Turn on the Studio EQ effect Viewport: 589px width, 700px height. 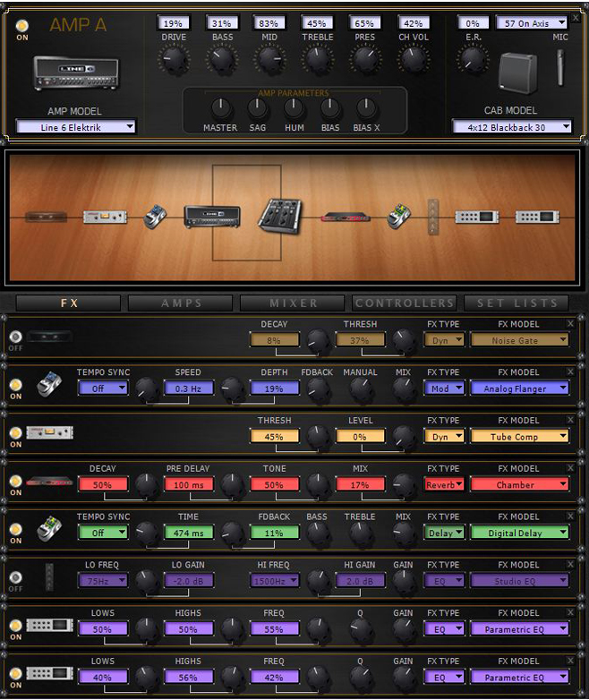tap(15, 577)
